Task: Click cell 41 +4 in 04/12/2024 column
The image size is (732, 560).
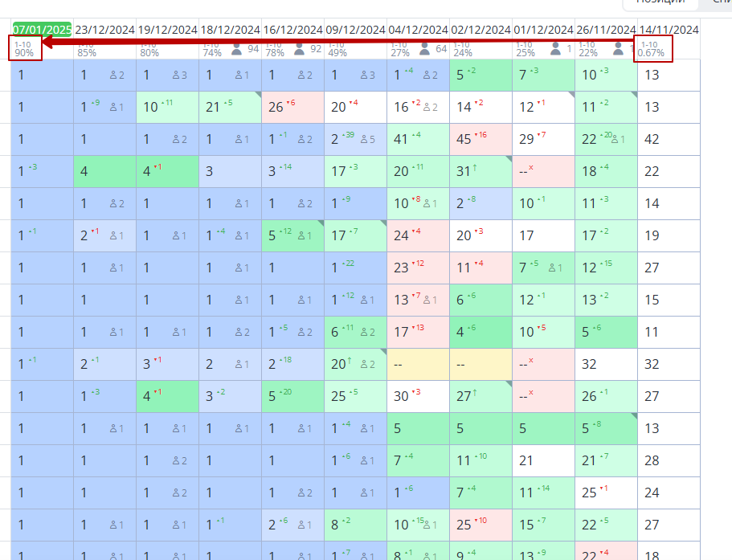Action: [x=418, y=139]
